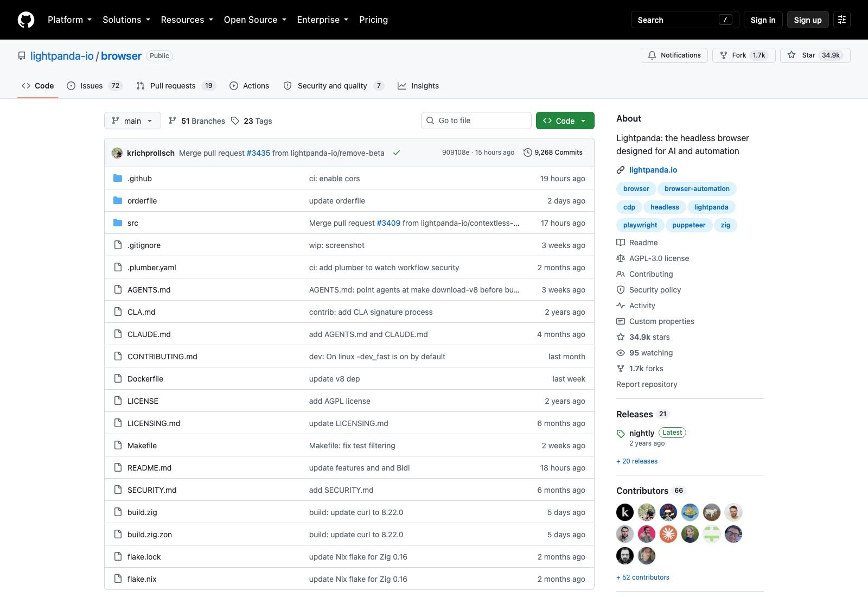The width and height of the screenshot is (868, 597).
Task: Switch to the Issues tab
Action: pos(94,86)
